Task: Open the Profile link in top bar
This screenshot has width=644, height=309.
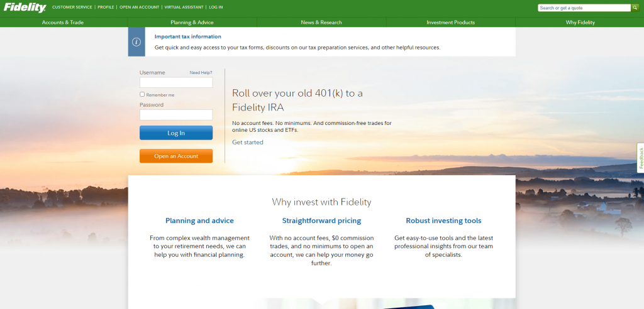Action: [106, 8]
